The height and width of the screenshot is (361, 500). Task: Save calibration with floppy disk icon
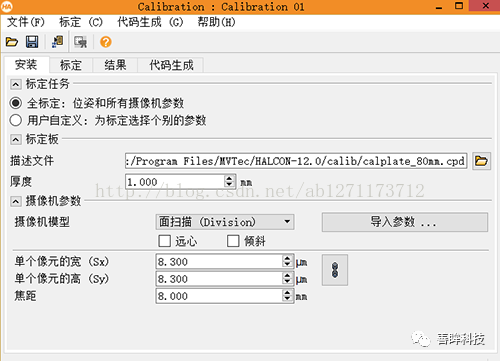pyautogui.click(x=32, y=42)
